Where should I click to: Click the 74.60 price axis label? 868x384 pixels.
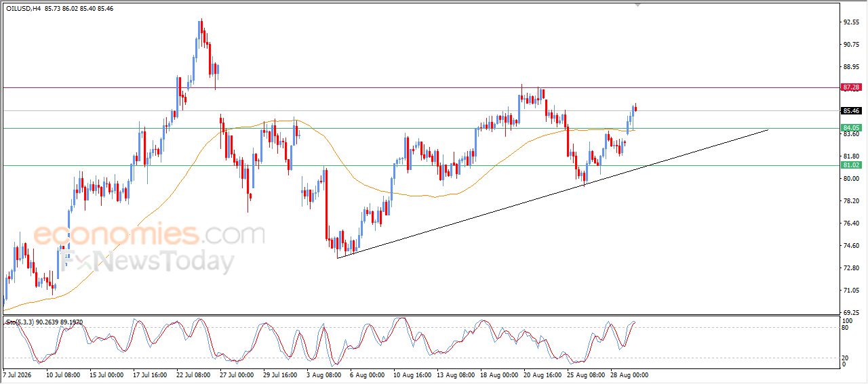pos(851,246)
